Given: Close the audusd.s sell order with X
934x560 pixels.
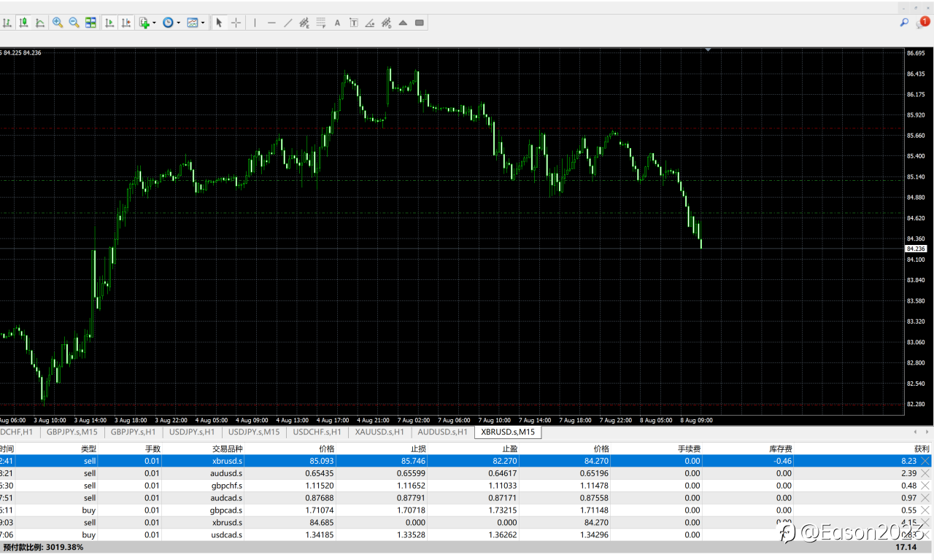Looking at the screenshot, I should click(x=925, y=473).
